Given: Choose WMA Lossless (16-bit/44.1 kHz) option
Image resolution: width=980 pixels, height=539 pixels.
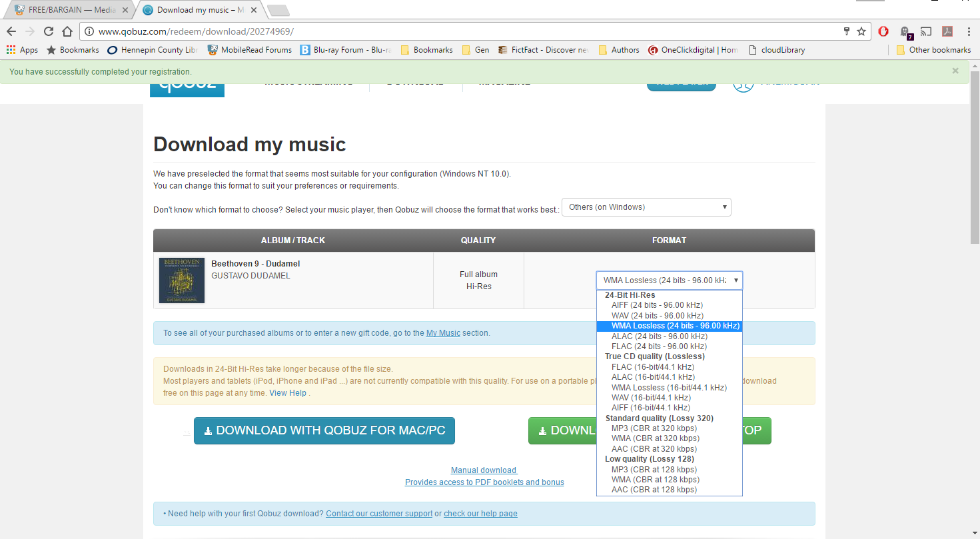Looking at the screenshot, I should [x=669, y=388].
